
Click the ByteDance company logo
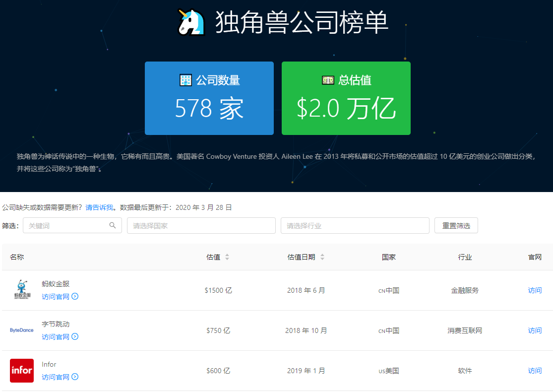[x=22, y=330]
